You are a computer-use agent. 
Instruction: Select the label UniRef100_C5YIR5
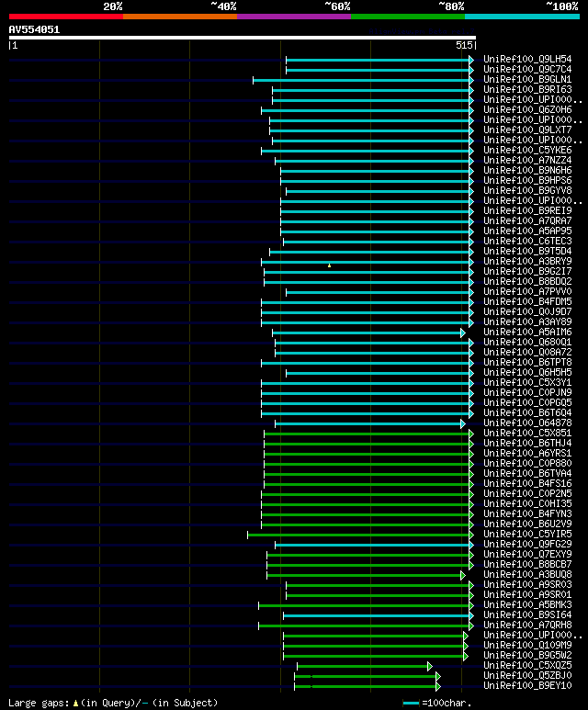(527, 535)
